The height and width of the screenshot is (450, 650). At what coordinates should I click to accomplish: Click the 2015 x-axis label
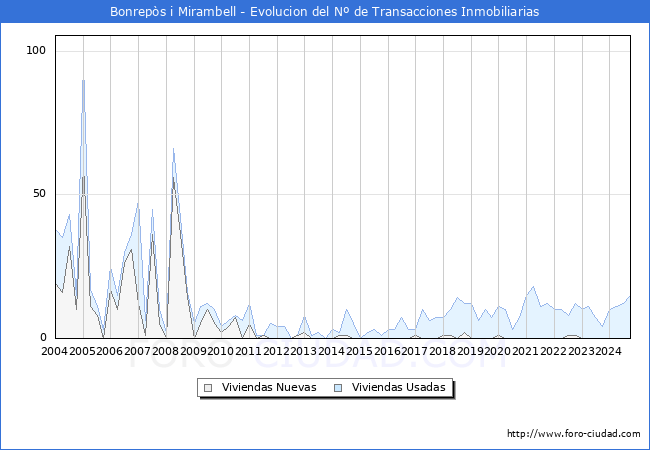click(x=359, y=351)
